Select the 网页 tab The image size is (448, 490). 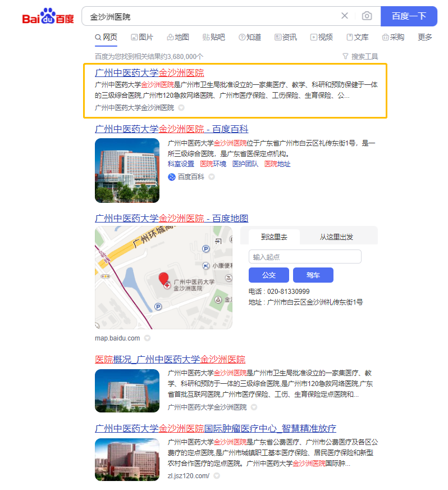(x=106, y=37)
